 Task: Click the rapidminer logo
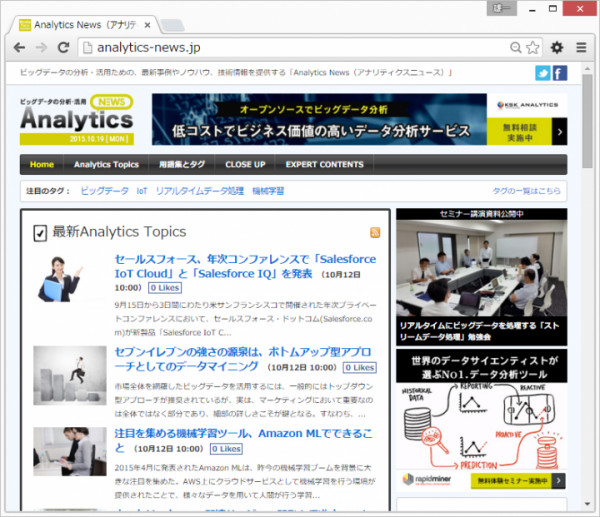[427, 479]
